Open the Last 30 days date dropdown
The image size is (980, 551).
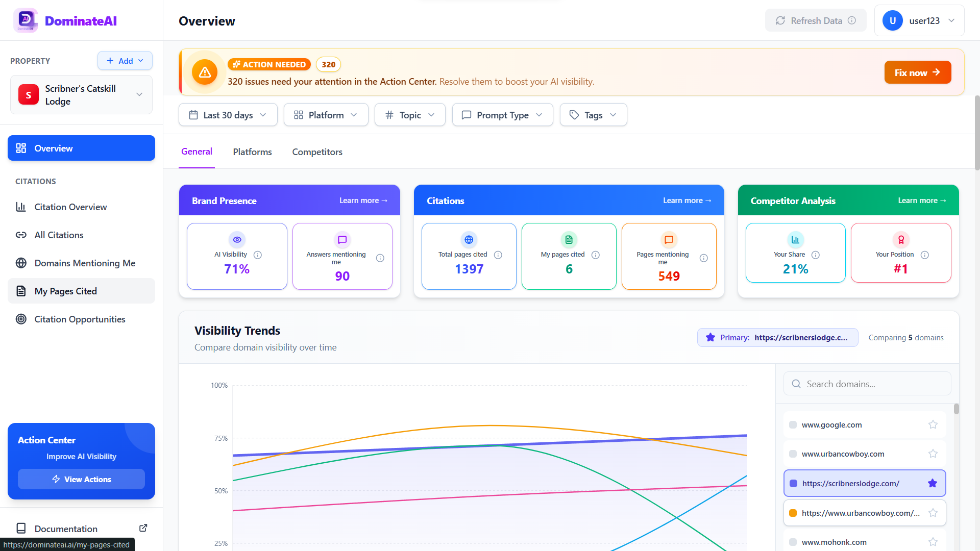tap(228, 115)
